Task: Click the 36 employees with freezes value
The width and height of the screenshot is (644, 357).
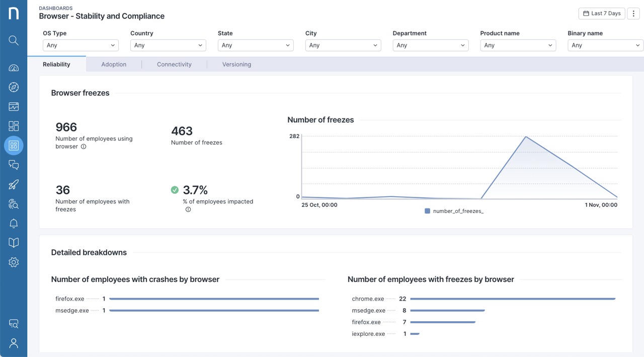Action: (x=62, y=190)
